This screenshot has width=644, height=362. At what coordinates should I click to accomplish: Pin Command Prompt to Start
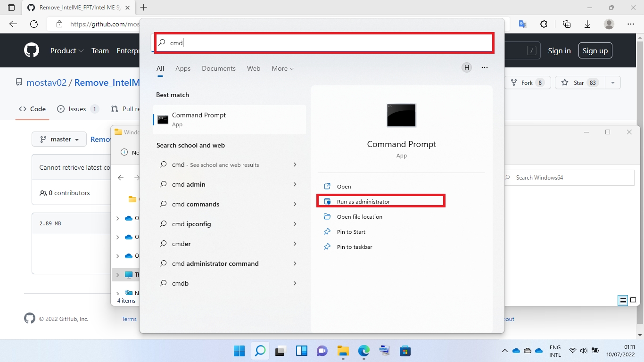click(x=351, y=232)
